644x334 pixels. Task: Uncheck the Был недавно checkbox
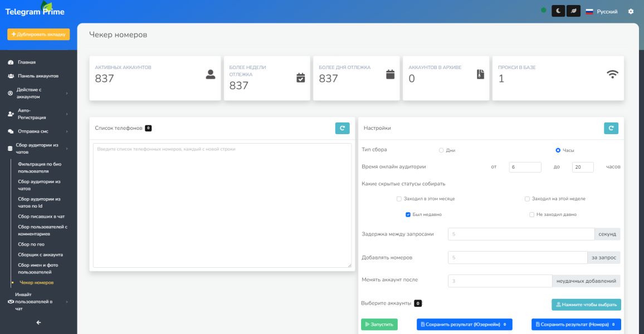[x=408, y=214]
